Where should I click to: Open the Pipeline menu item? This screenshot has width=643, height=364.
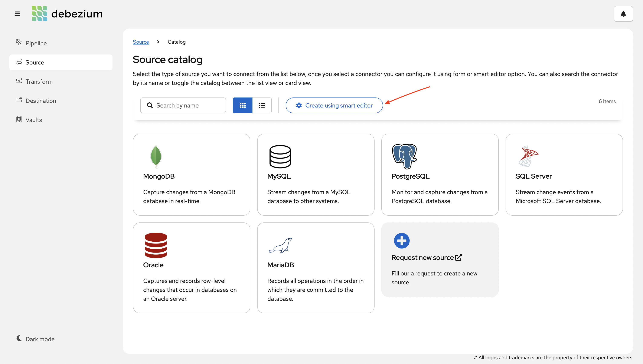click(x=61, y=43)
